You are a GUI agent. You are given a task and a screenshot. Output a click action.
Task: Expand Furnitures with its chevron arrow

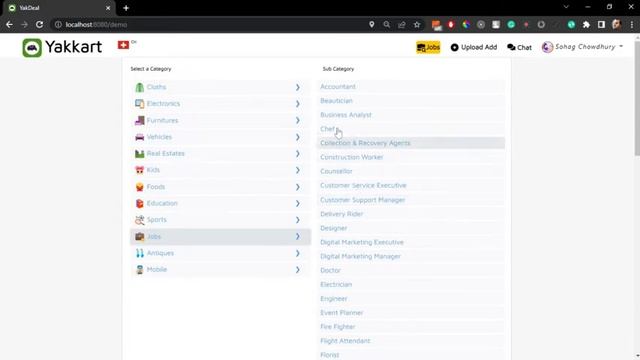[x=298, y=120]
